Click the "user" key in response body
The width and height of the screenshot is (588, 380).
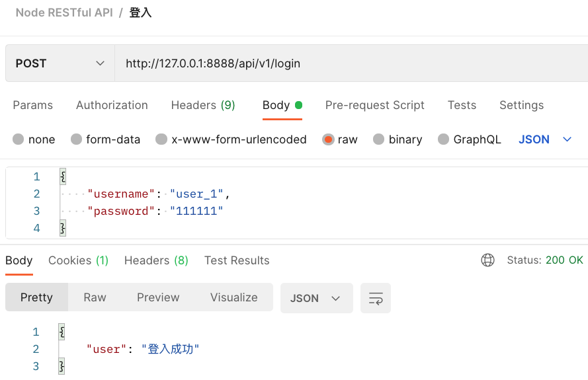[x=106, y=350]
